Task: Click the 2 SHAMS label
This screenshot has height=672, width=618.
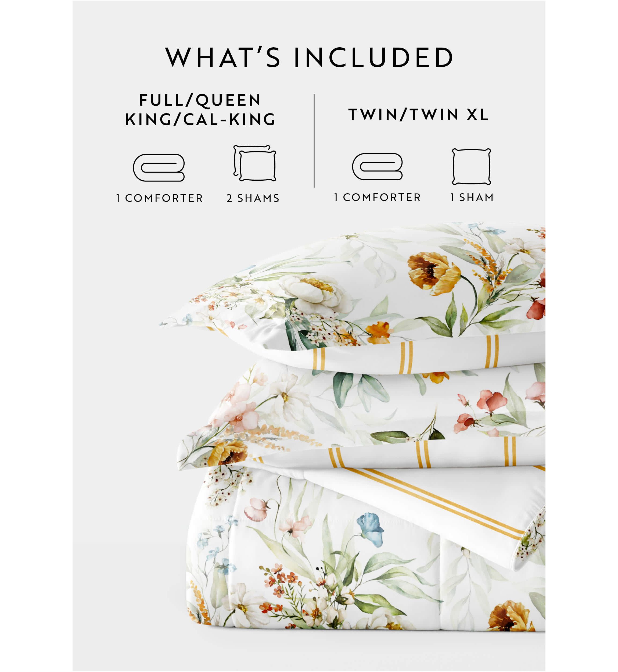Action: 253,198
